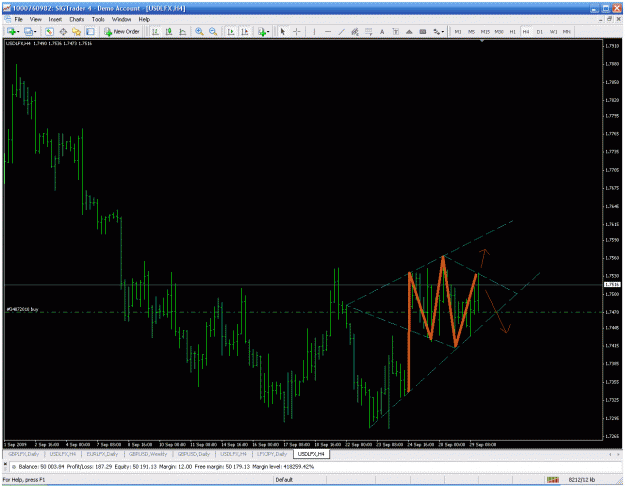Select the Equidistant Channel tool

pyautogui.click(x=355, y=31)
